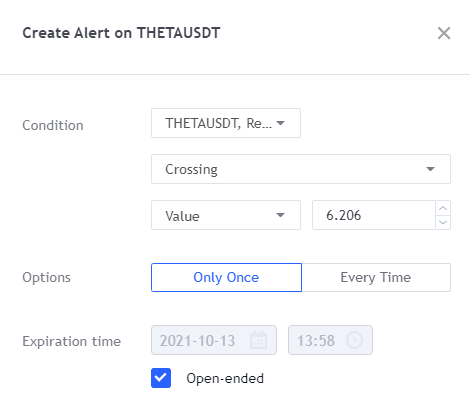Click the Expiration time label
Viewport: 470px width, 404px height.
pos(72,341)
